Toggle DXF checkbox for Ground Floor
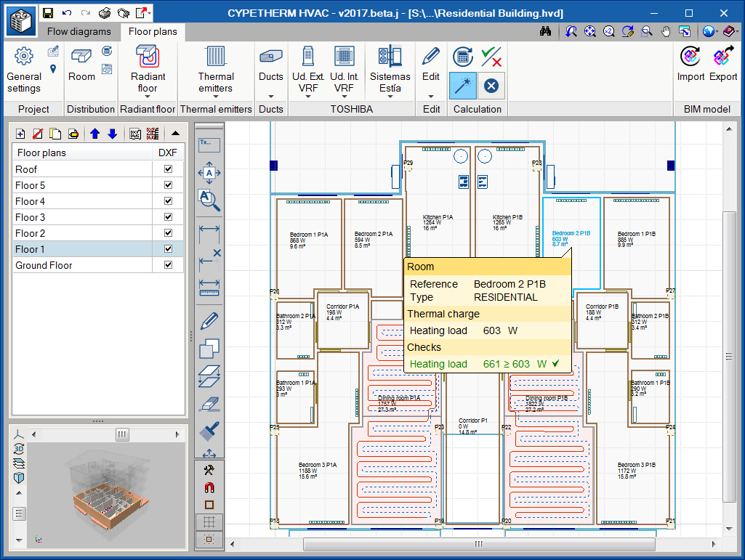Image resolution: width=745 pixels, height=560 pixels. tap(169, 265)
